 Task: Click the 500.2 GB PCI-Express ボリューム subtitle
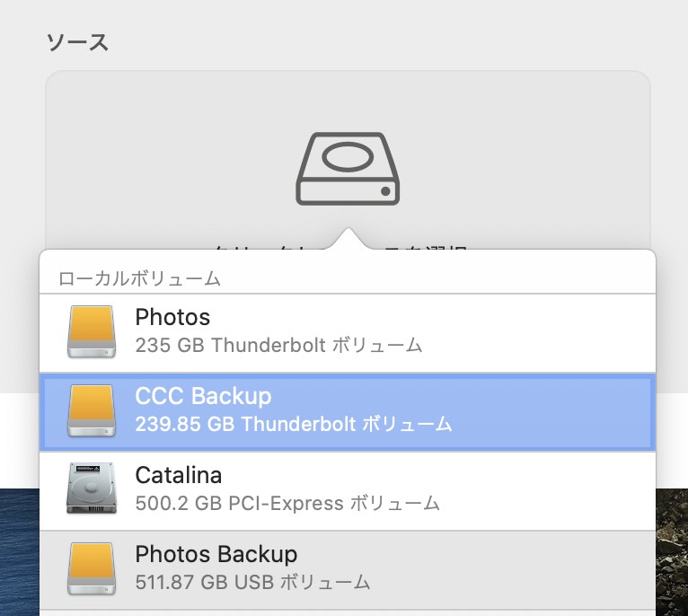coord(287,503)
